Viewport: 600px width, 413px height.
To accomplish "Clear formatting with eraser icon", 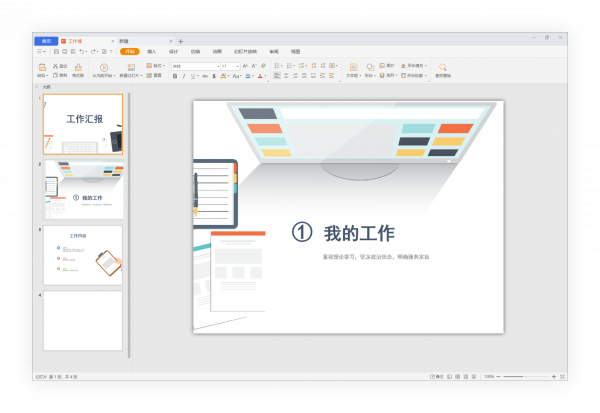I will point(263,66).
